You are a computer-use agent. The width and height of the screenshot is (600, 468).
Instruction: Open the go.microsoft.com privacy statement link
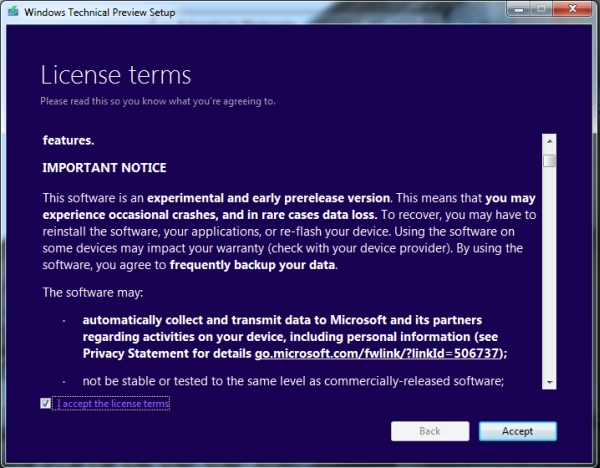(378, 353)
